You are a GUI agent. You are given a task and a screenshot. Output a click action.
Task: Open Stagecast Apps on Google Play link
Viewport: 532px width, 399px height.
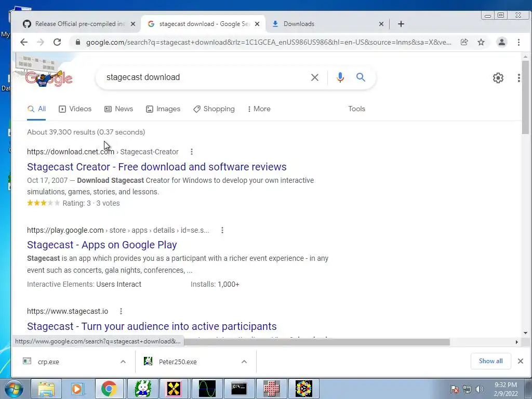point(102,245)
